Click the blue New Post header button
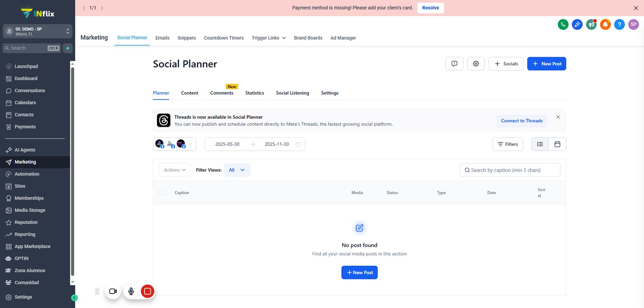 coord(547,64)
